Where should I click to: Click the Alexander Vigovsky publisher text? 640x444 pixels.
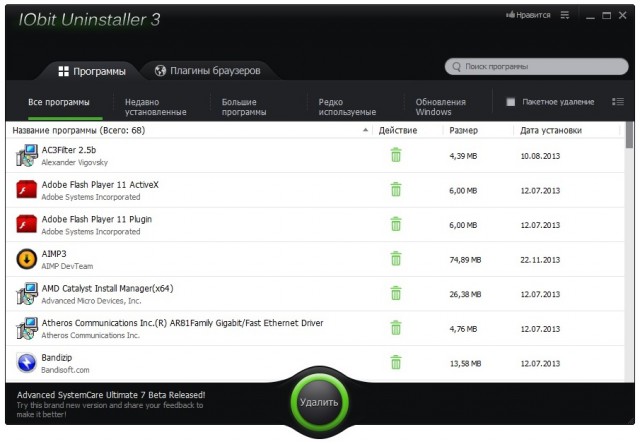coord(74,162)
